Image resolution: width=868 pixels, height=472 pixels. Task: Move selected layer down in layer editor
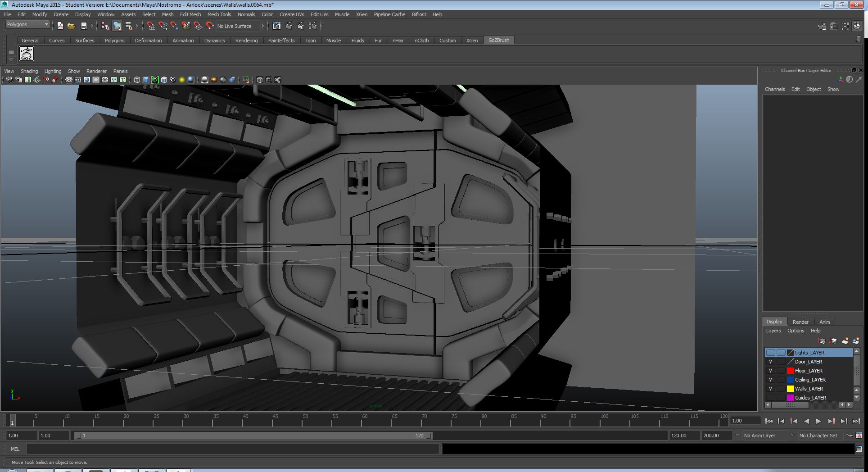click(x=833, y=341)
